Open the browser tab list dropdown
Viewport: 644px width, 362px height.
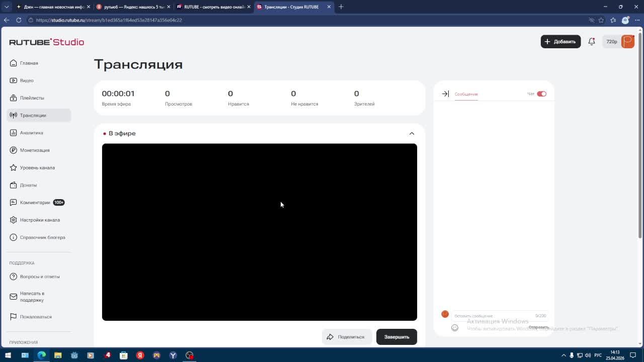click(x=7, y=7)
